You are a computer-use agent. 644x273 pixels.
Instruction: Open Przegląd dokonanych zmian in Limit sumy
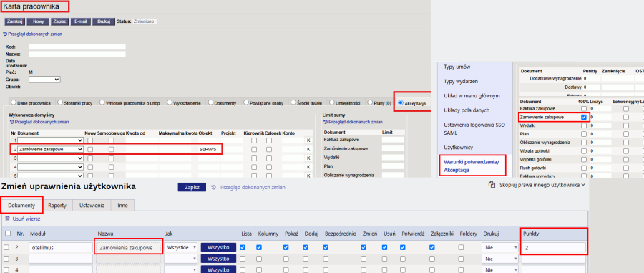pyautogui.click(x=353, y=122)
